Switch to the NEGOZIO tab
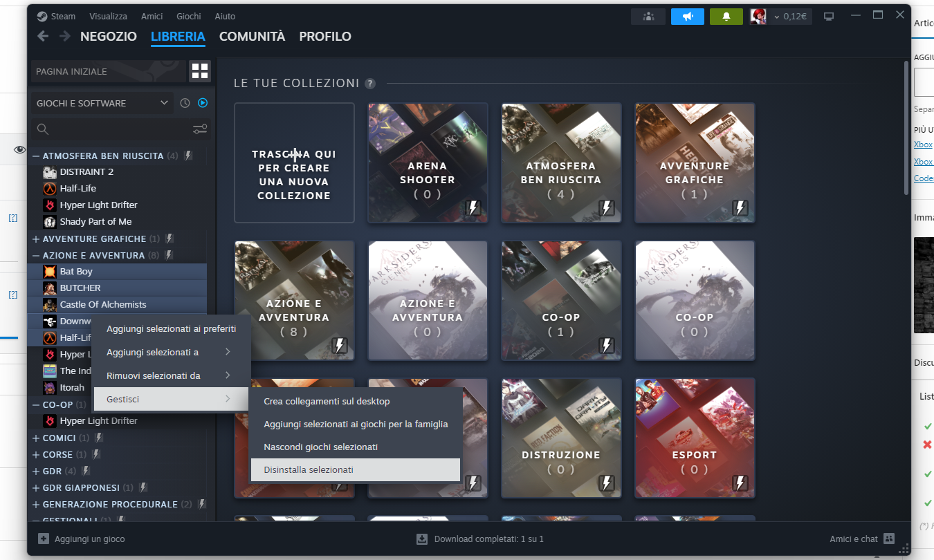This screenshot has height=560, width=934. coord(109,37)
